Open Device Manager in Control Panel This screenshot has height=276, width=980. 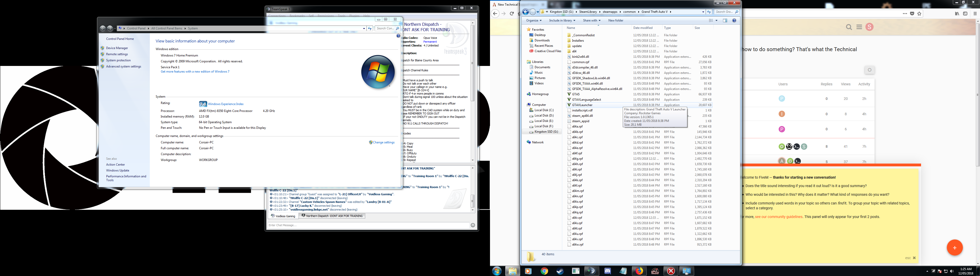click(117, 48)
